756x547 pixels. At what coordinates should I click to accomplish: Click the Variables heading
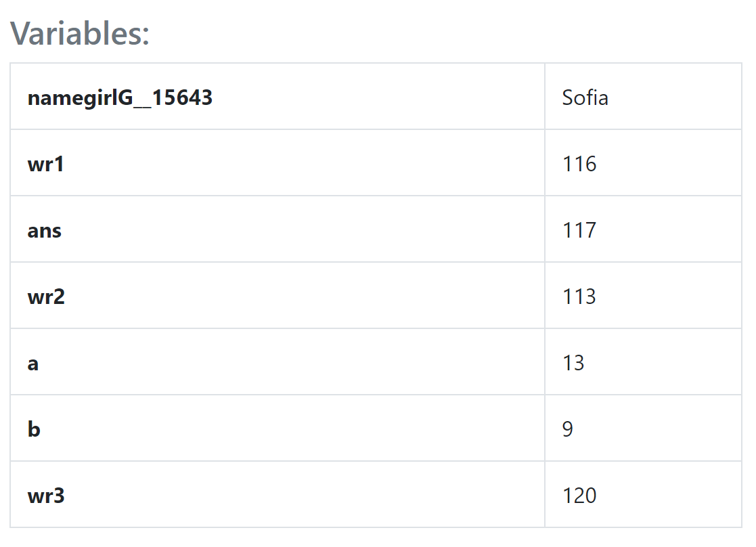pos(80,34)
